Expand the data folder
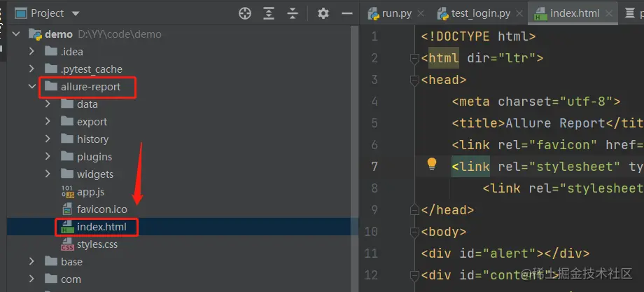 (x=48, y=104)
